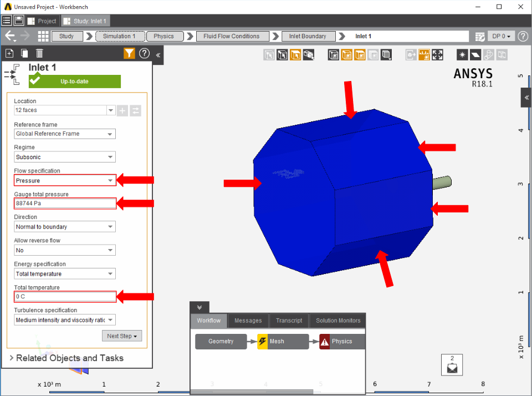Click the greyed-out wireframe cube icon
This screenshot has height=396, width=532.
pos(502,55)
